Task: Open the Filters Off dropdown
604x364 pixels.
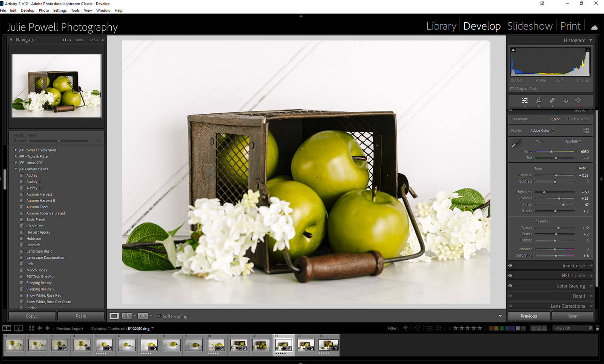Action: click(x=572, y=328)
